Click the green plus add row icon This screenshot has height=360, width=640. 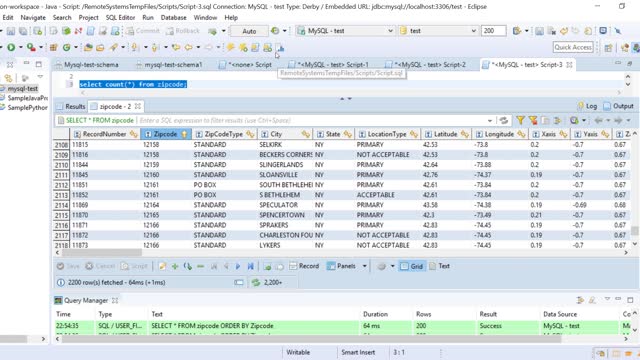point(175,267)
